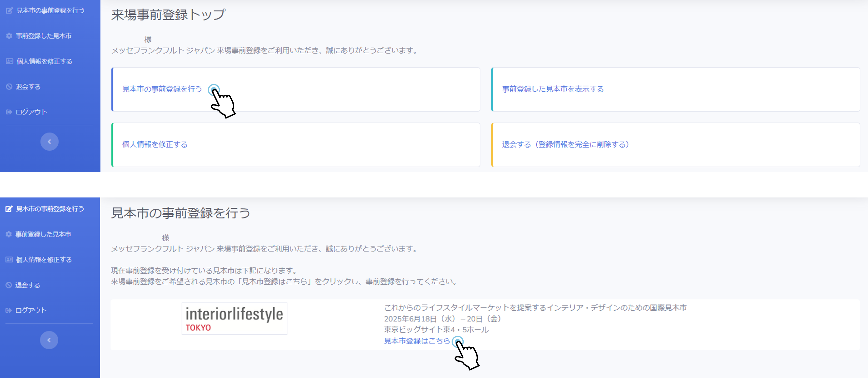868x378 pixels.
Task: Select 個人情報を修正する in upper sidebar menu
Action: pyautogui.click(x=44, y=61)
